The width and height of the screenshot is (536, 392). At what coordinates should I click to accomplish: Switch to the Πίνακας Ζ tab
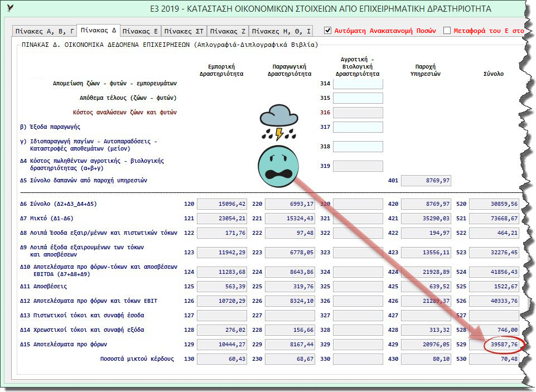point(228,31)
